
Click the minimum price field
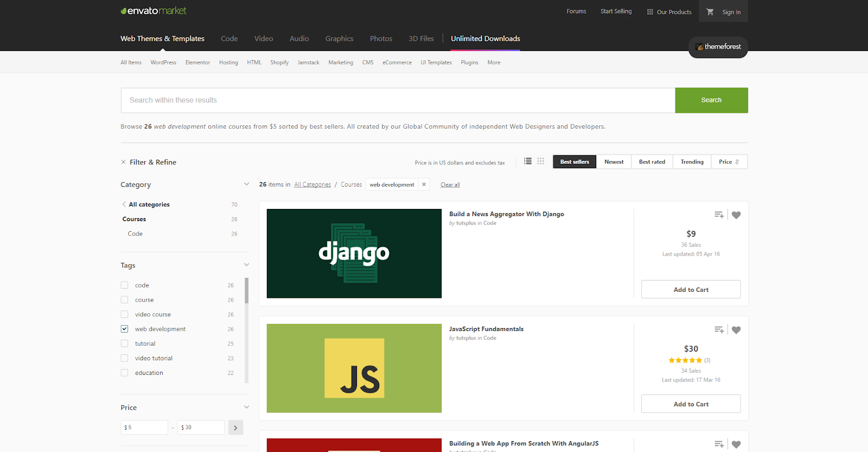[144, 428]
